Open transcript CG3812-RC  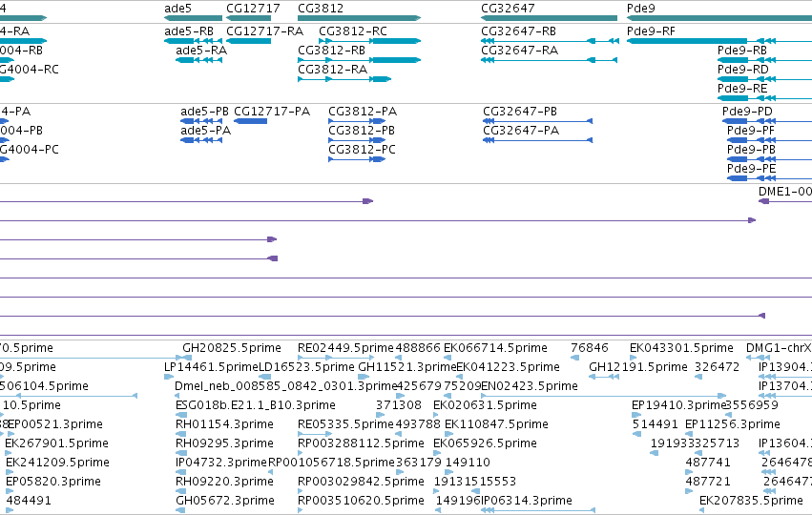[353, 31]
